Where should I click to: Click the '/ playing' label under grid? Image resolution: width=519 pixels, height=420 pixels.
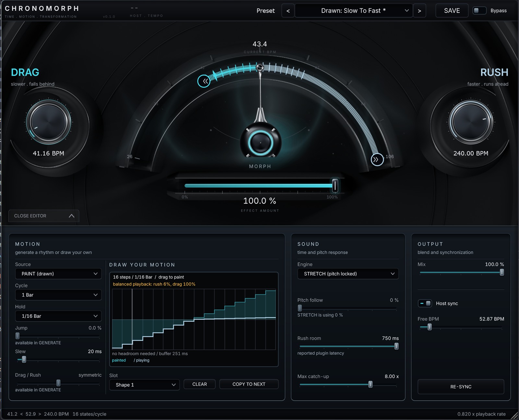pos(141,360)
